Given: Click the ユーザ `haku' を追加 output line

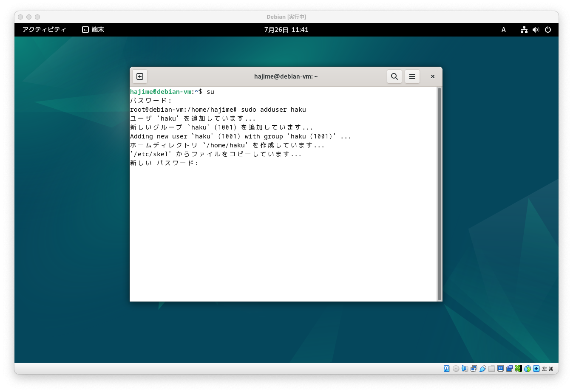Looking at the screenshot, I should [x=193, y=118].
